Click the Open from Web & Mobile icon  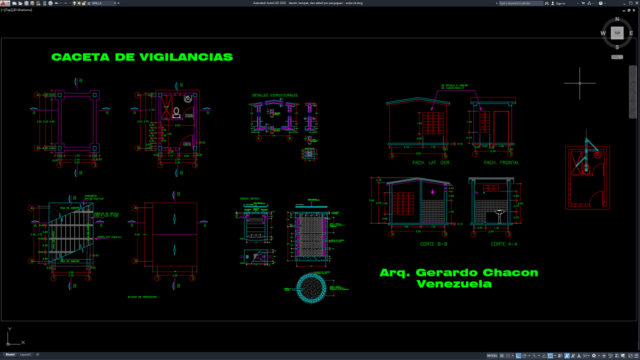(38, 3)
